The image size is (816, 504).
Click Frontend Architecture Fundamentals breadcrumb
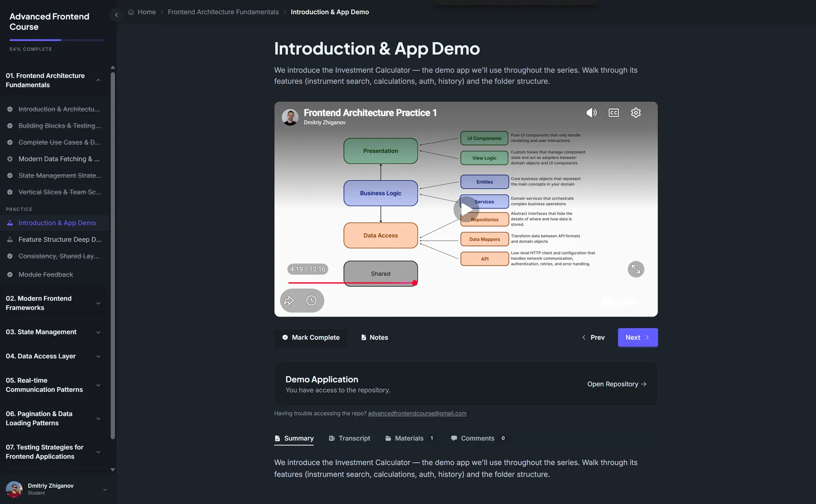click(223, 12)
